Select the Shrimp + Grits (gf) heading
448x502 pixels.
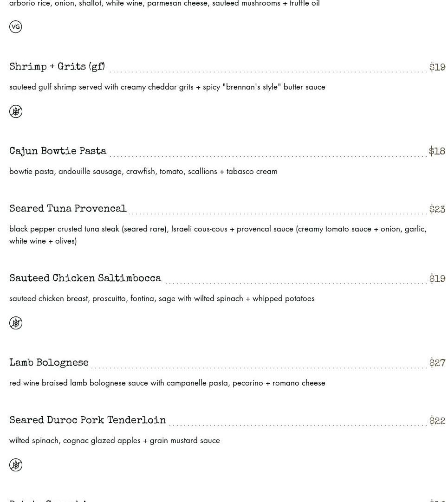tap(57, 67)
